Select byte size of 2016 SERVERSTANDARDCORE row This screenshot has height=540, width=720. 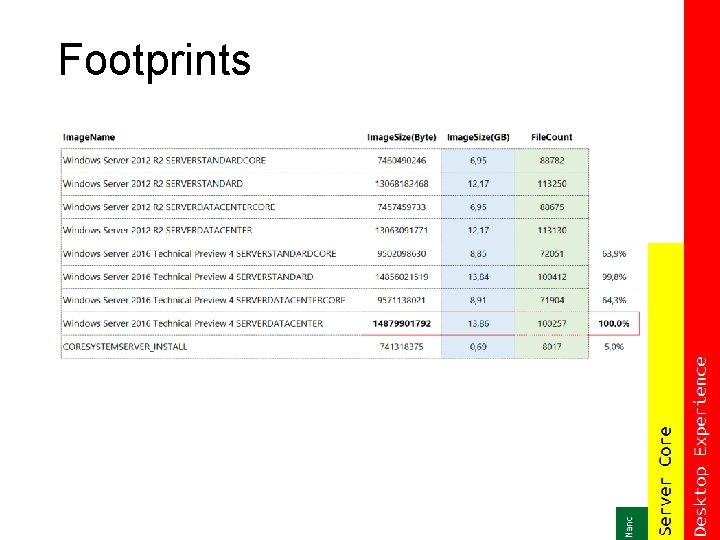tap(402, 253)
